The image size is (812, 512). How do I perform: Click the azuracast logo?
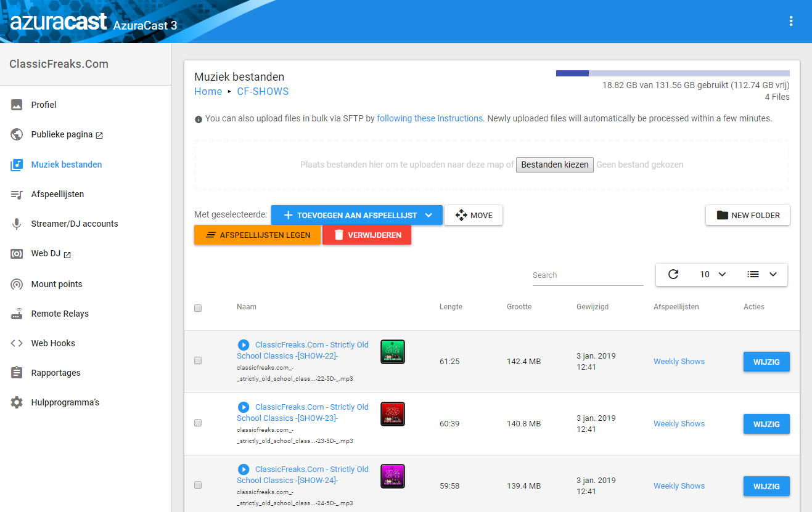(x=58, y=22)
